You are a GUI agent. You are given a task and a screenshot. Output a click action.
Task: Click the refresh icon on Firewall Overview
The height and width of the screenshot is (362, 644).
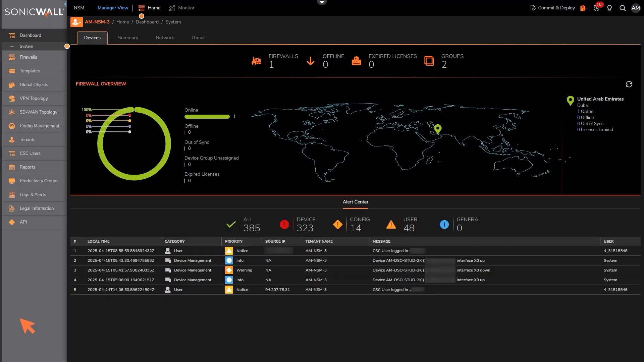[x=629, y=84]
